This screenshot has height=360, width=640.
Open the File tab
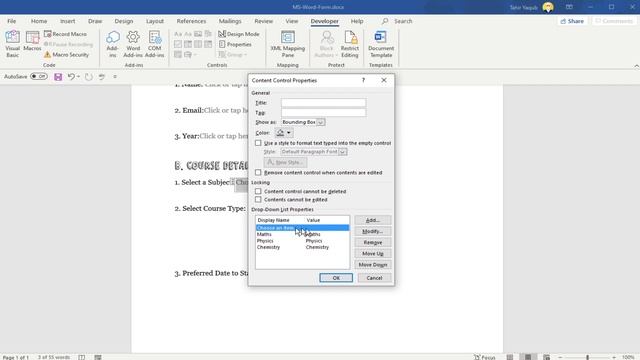tap(11, 21)
